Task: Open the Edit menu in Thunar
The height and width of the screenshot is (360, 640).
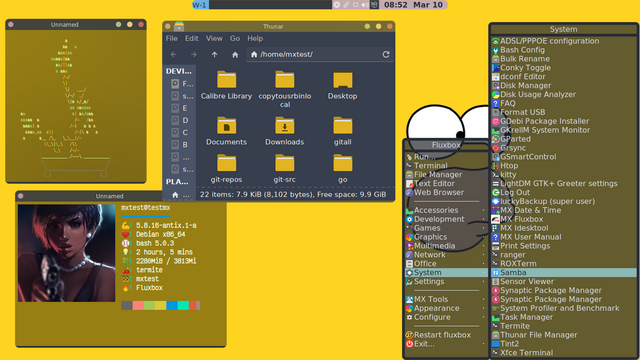Action: (x=191, y=38)
